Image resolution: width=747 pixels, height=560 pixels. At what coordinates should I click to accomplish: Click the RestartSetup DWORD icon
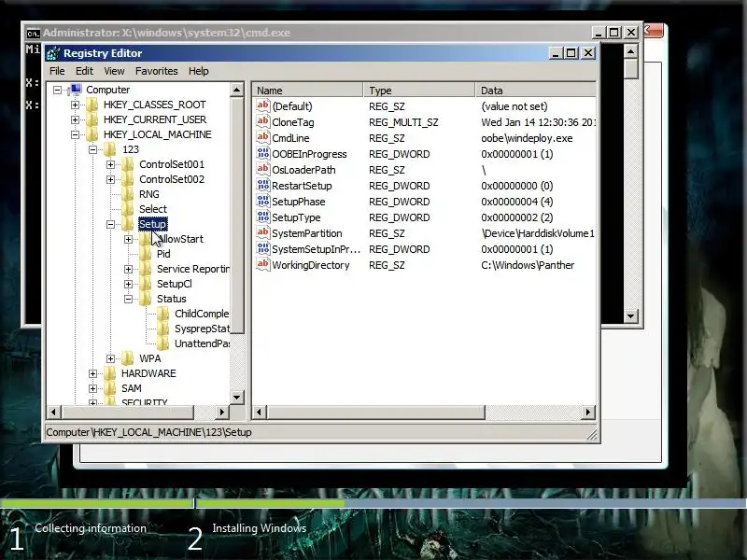pyautogui.click(x=263, y=185)
